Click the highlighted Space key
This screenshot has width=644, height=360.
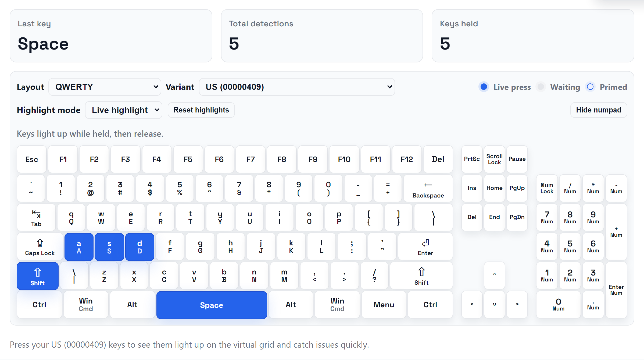point(212,305)
